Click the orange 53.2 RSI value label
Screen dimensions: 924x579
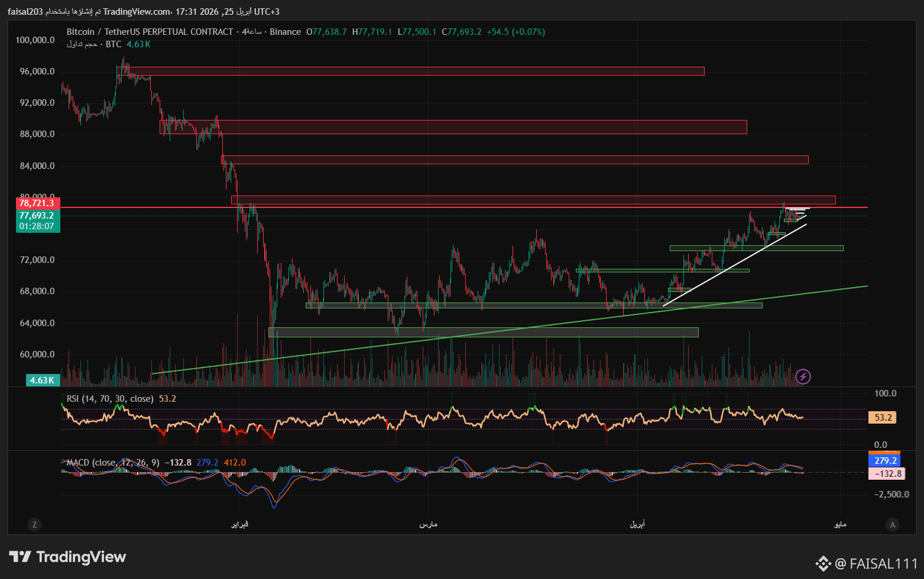[x=883, y=418]
